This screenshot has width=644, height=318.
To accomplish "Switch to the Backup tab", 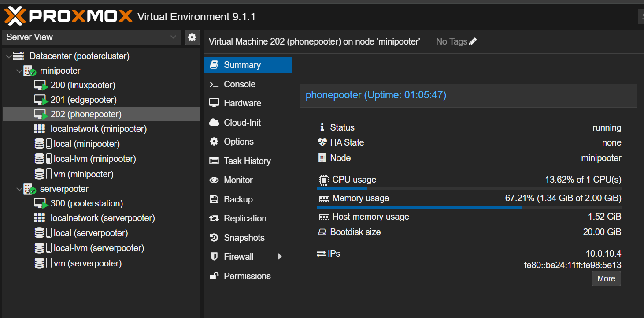I will [x=248, y=199].
